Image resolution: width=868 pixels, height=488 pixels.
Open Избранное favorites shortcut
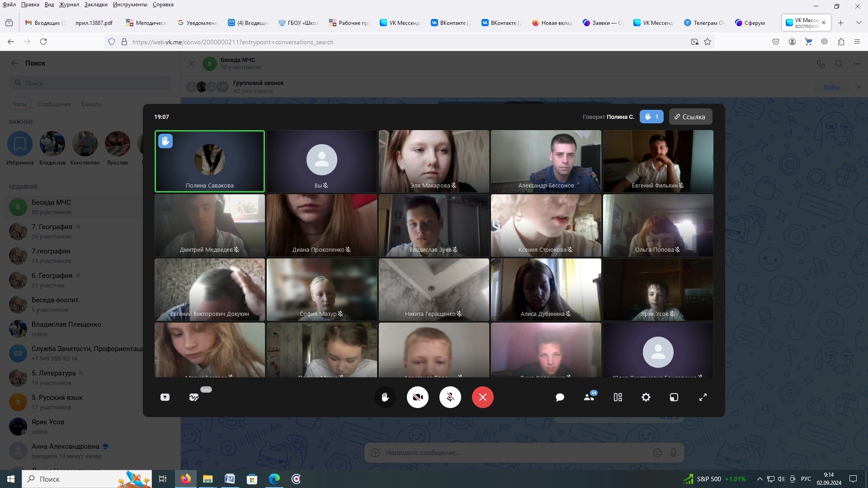(20, 148)
